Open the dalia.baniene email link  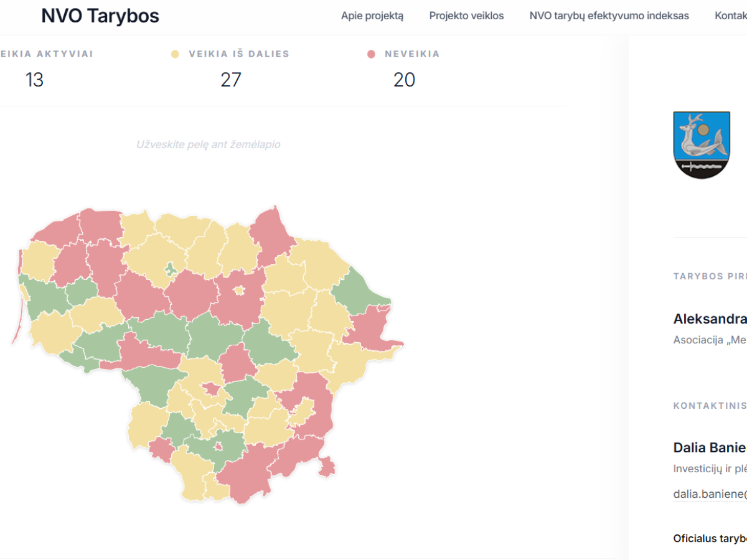click(x=710, y=494)
